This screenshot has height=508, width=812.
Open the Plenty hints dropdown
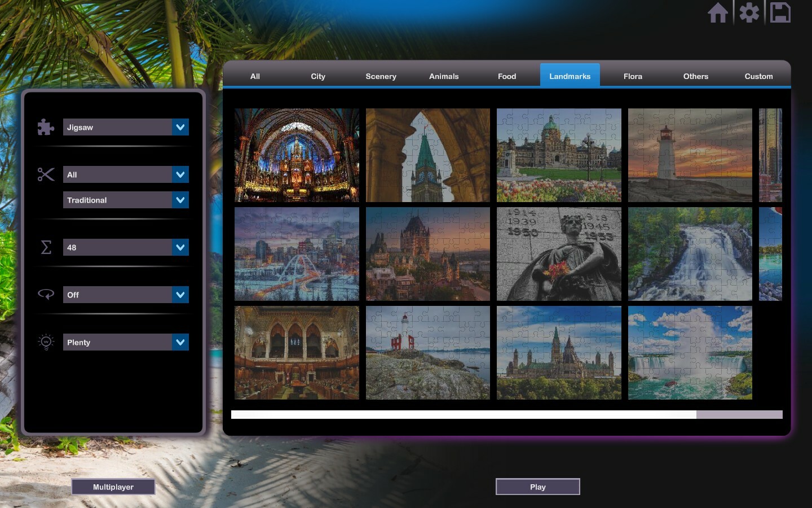(x=125, y=342)
